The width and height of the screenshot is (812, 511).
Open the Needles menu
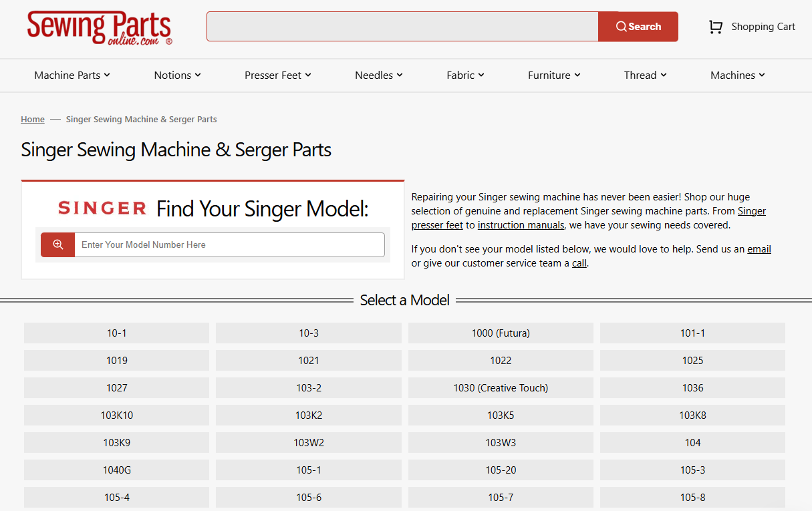[x=378, y=75]
